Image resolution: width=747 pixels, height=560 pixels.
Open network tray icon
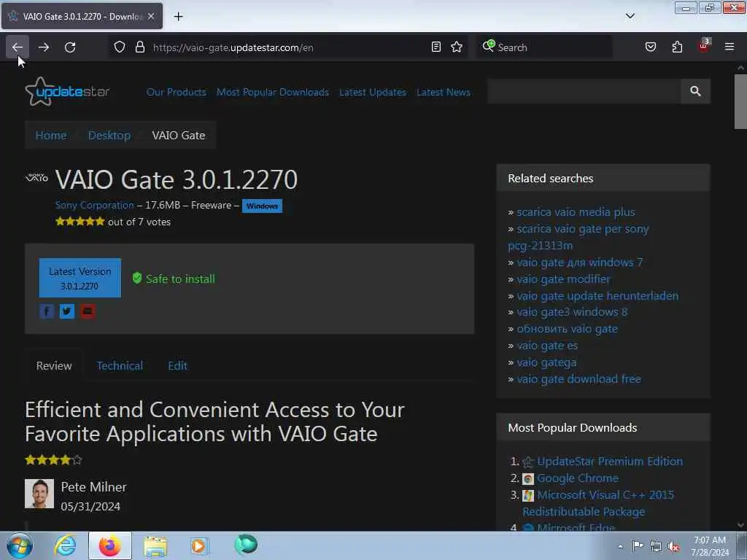[656, 546]
